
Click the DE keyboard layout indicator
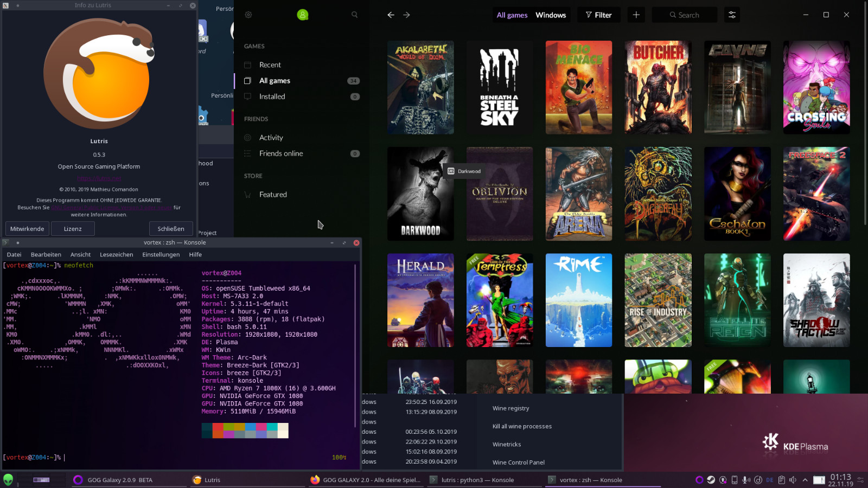click(x=770, y=480)
